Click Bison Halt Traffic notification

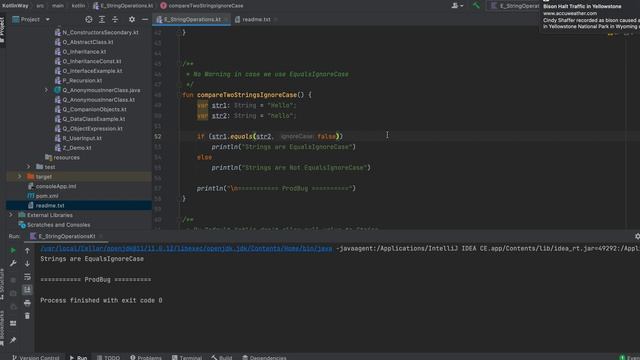pos(590,16)
